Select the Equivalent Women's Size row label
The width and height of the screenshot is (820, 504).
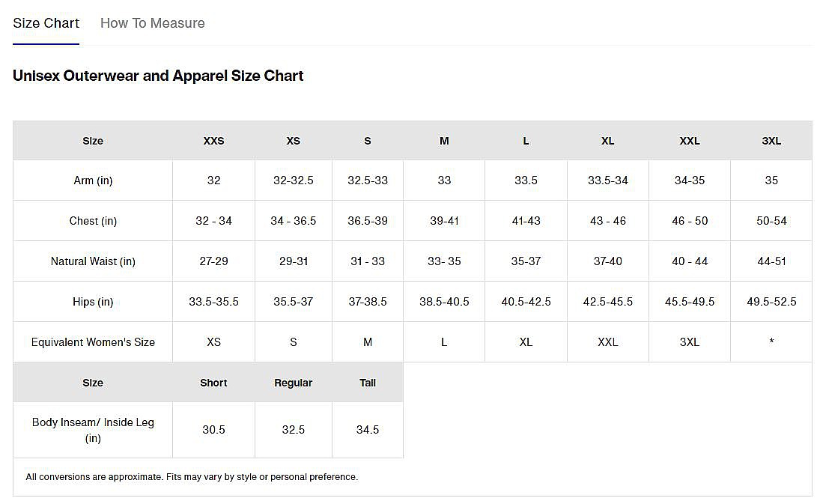pos(93,342)
